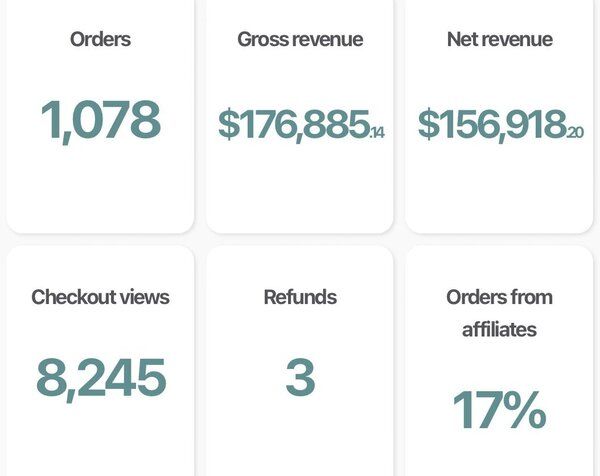Open the Checkout views stat card background

tap(100, 440)
